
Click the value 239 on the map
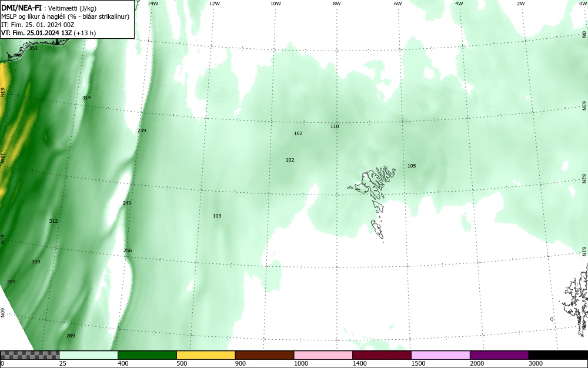pos(142,131)
